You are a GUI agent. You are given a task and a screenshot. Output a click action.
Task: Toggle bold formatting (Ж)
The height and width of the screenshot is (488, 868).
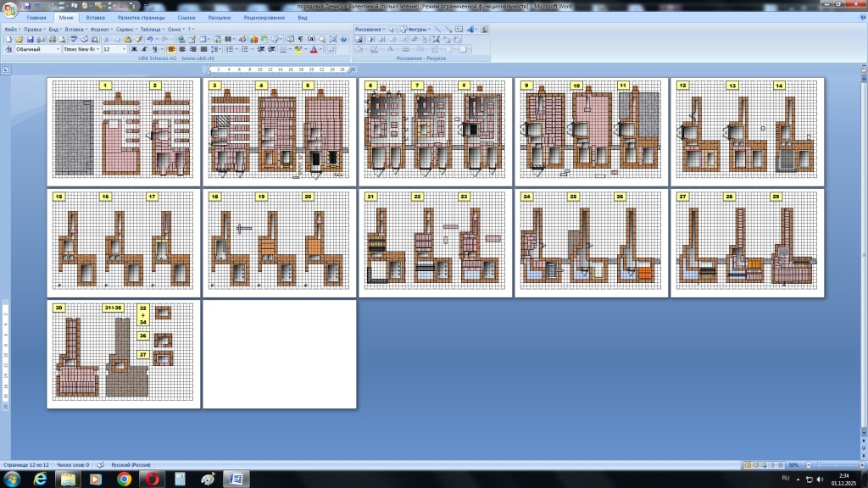[x=134, y=50]
